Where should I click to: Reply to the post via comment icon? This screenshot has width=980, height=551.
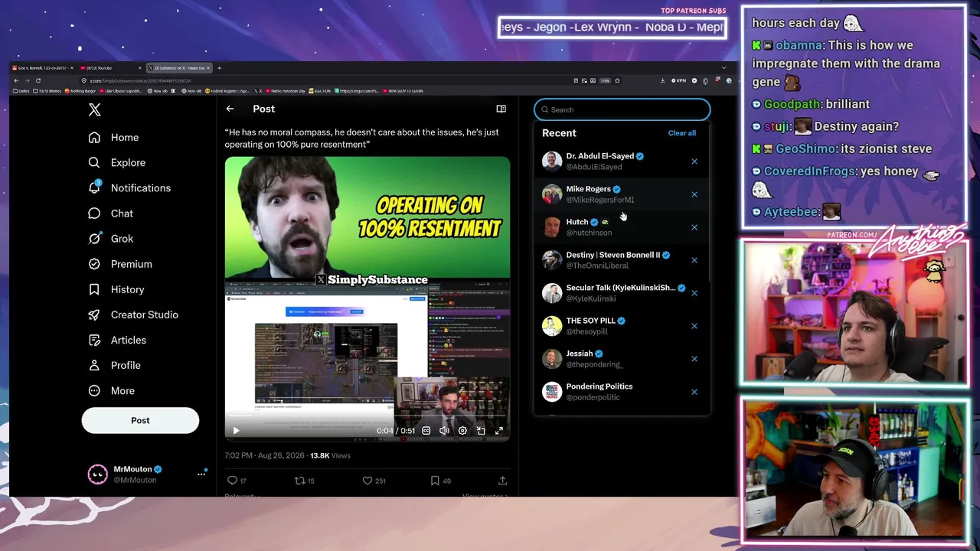pos(233,481)
